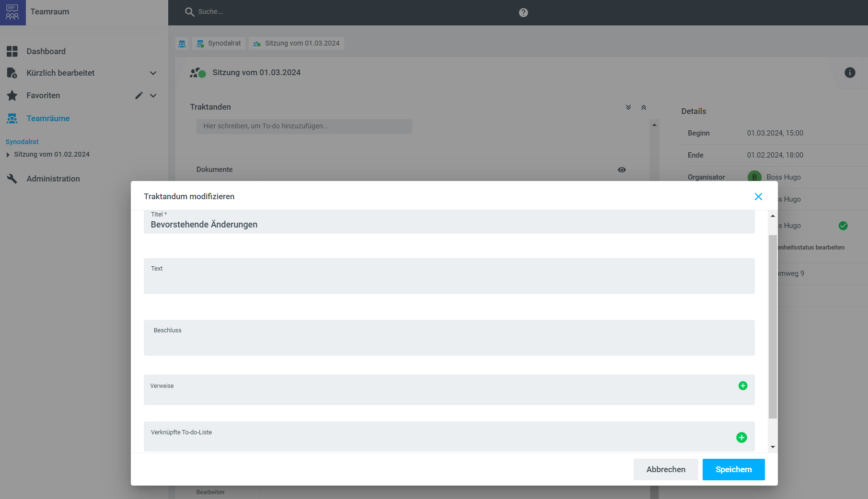Expand the Kürzlich bearbeitet section
Screen dimensions: 868x499
153,73
